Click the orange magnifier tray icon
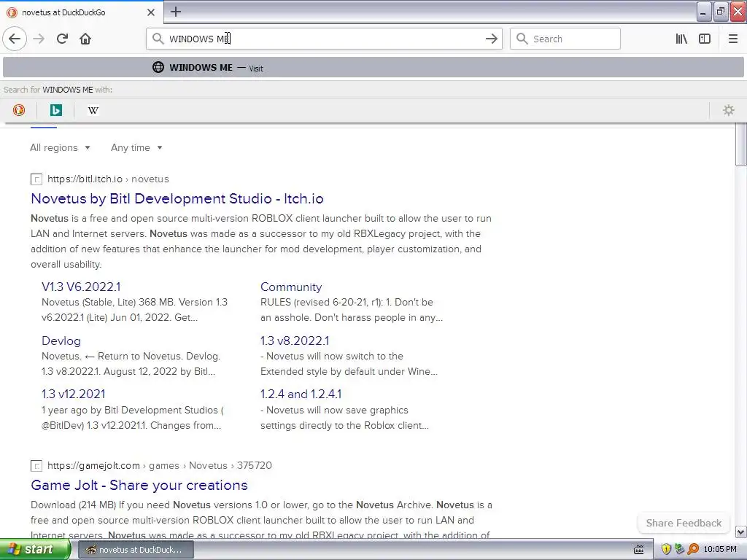The height and width of the screenshot is (560, 747). (693, 549)
